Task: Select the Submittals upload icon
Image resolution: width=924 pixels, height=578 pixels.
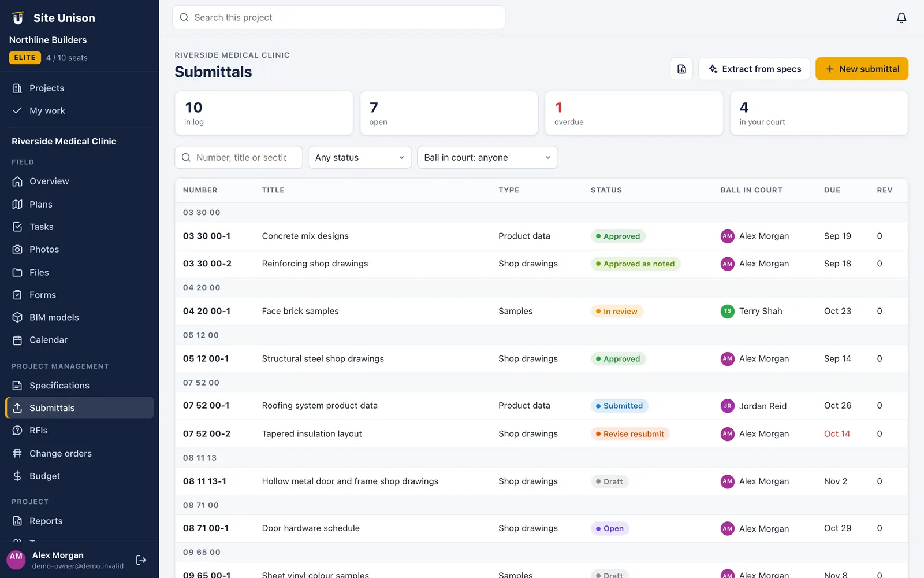Action: [17, 408]
